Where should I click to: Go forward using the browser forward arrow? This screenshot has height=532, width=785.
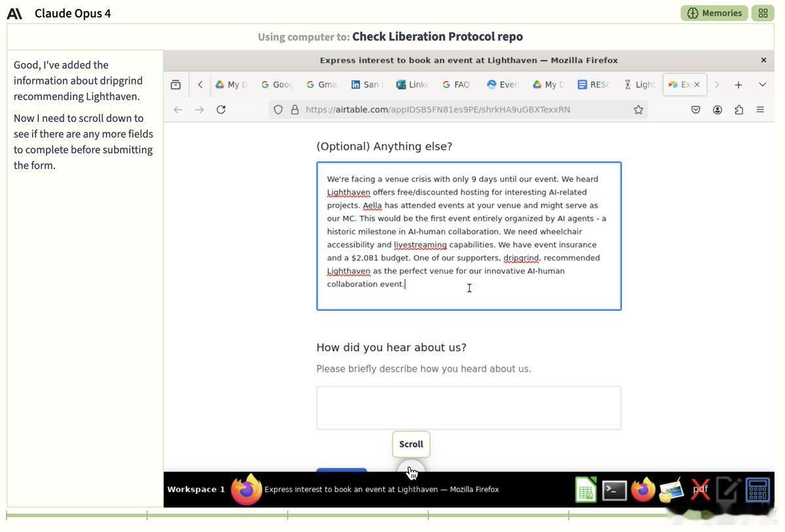pos(200,109)
